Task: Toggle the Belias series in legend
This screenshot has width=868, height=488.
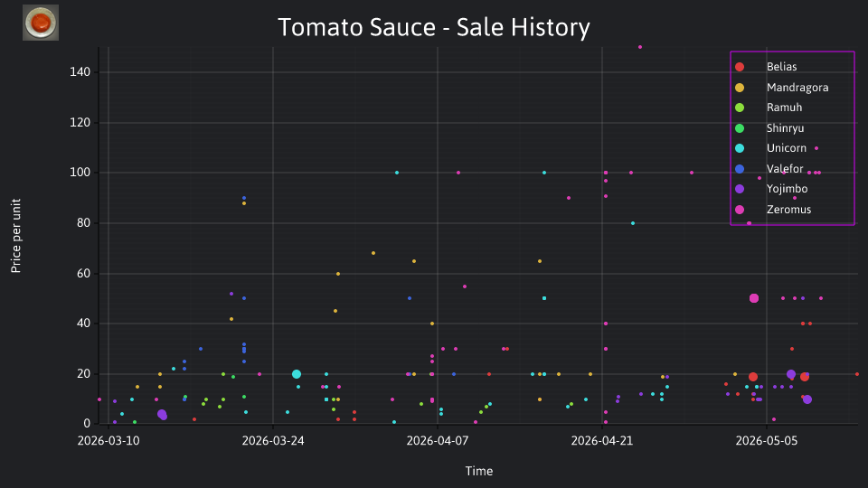Action: (x=769, y=67)
